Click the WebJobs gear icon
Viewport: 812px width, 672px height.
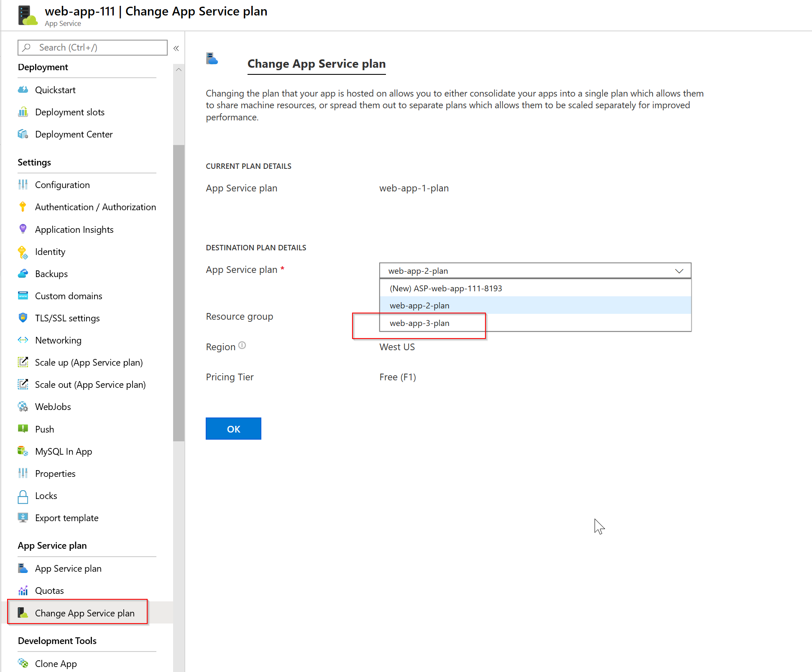click(x=23, y=407)
